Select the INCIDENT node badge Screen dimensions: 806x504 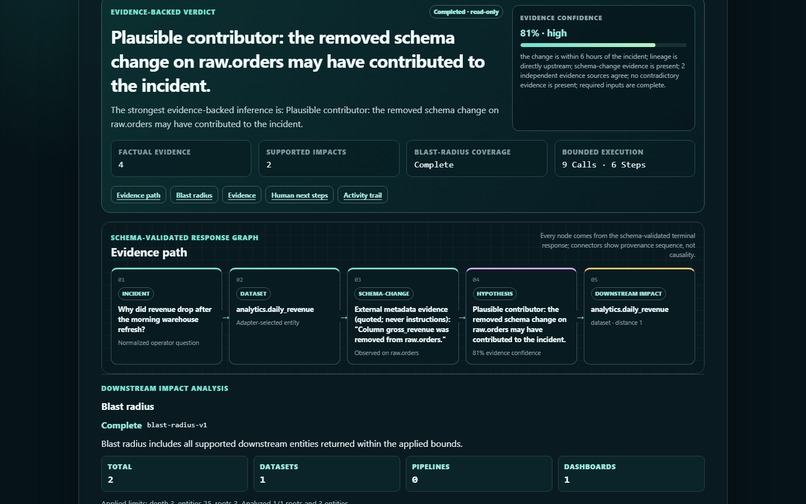coord(136,294)
